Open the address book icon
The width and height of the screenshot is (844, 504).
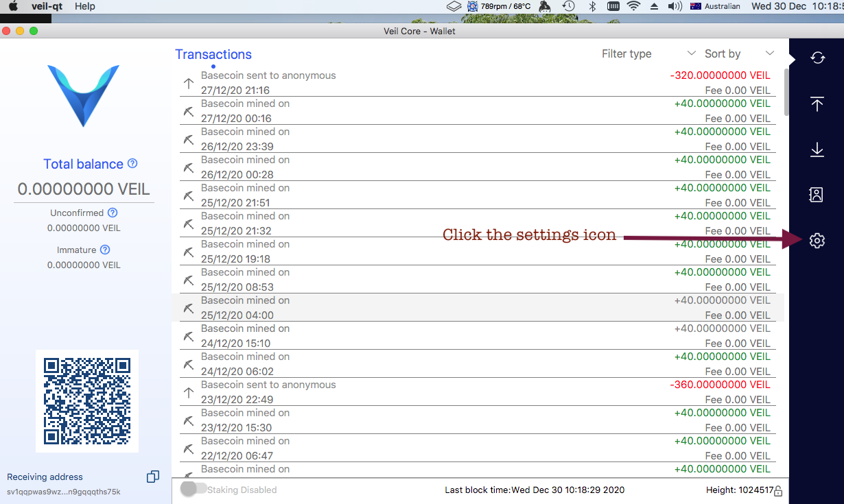pyautogui.click(x=817, y=195)
